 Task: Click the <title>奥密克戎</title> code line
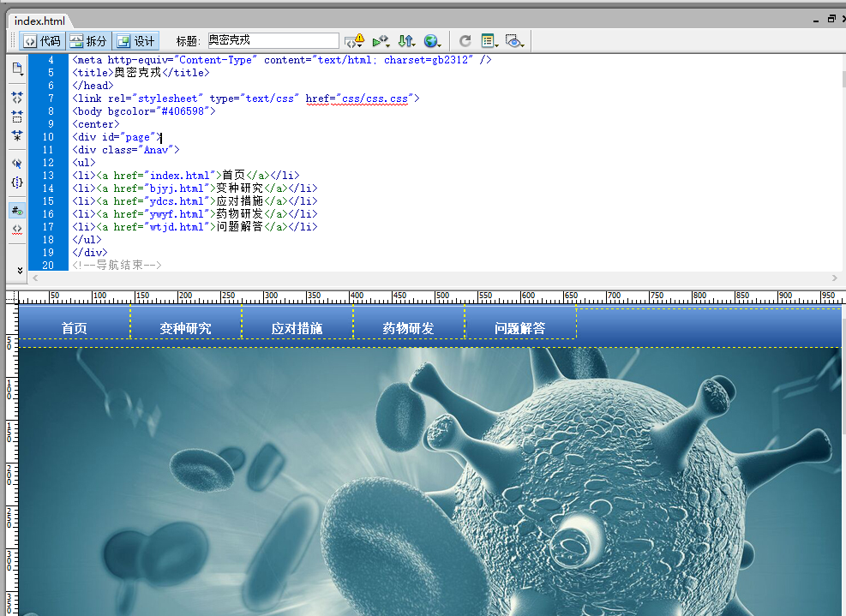tap(141, 73)
